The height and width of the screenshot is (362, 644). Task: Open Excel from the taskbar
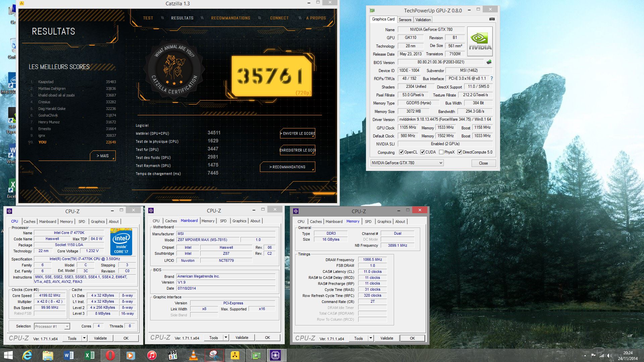(90, 355)
